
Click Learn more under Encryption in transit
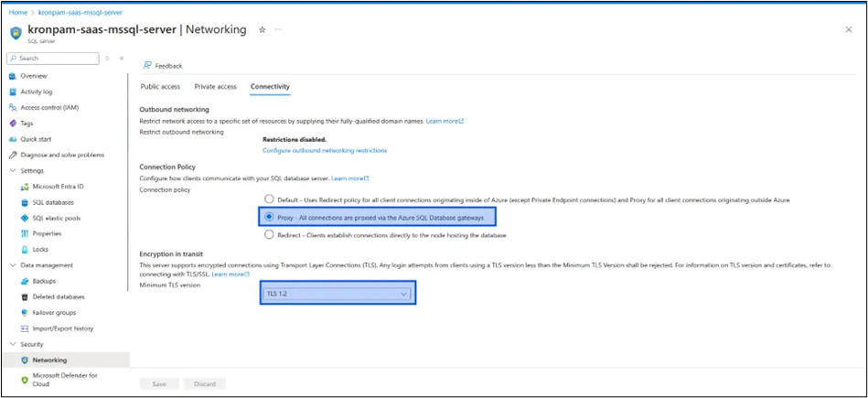click(x=230, y=274)
